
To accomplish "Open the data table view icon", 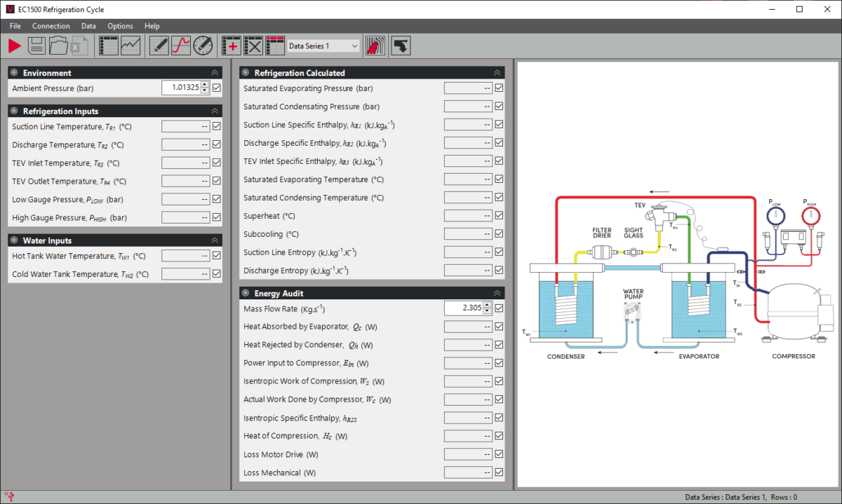I will [109, 46].
